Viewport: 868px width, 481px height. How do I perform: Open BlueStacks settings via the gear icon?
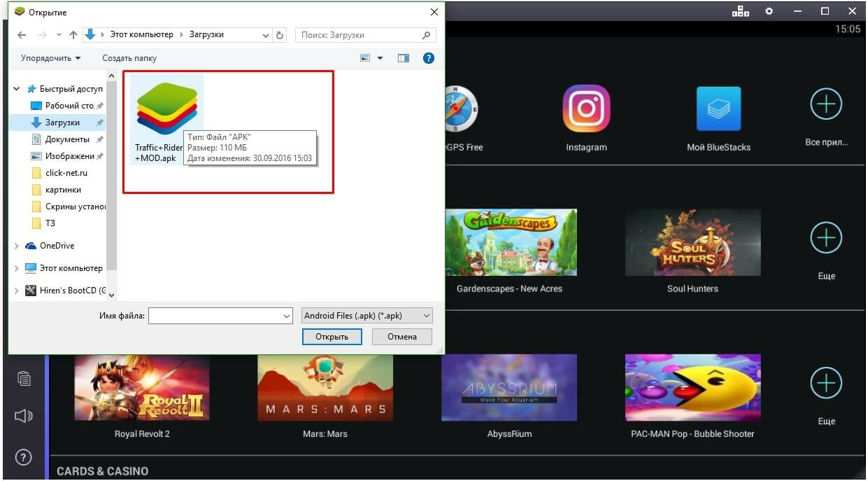coord(769,11)
